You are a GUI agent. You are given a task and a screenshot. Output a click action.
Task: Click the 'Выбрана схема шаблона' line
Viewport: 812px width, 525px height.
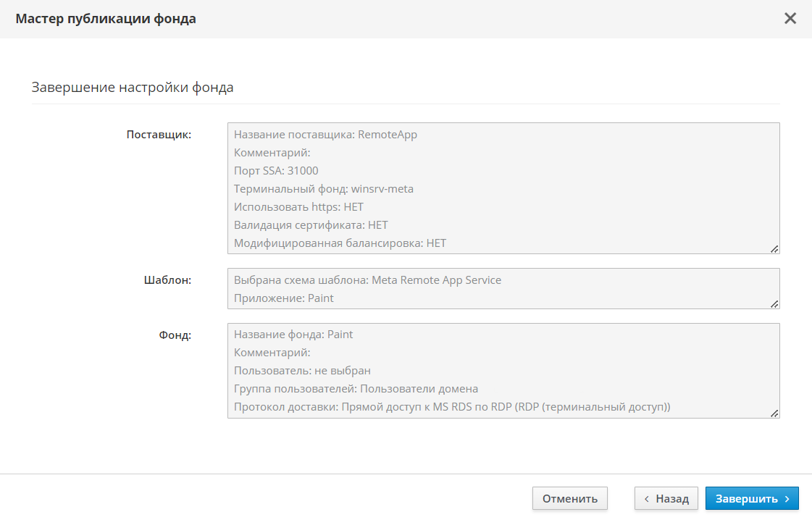click(367, 280)
